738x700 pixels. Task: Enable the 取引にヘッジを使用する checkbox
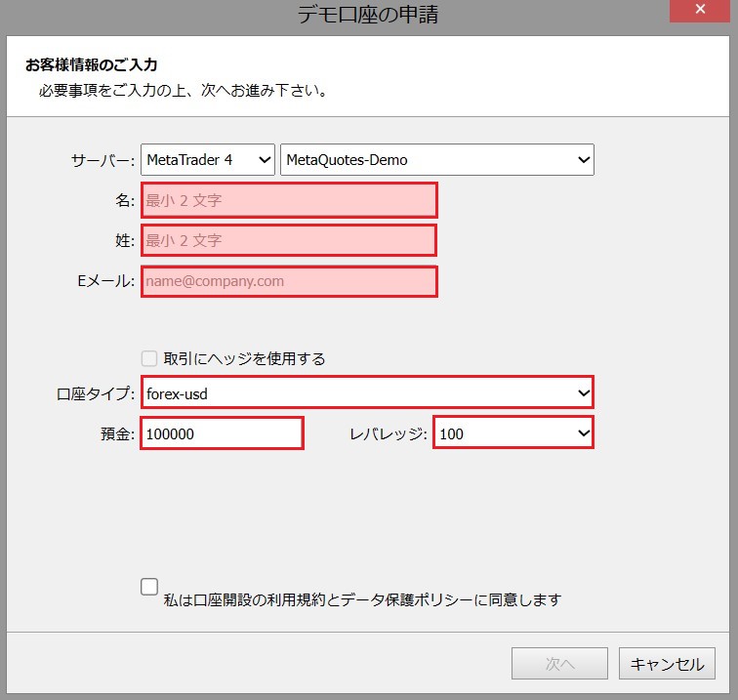[149, 358]
